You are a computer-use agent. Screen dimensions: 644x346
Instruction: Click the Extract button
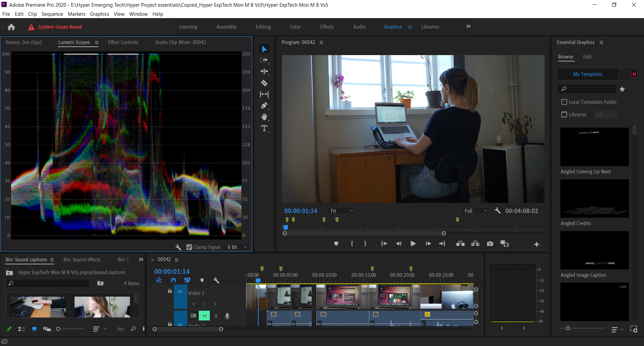point(475,244)
